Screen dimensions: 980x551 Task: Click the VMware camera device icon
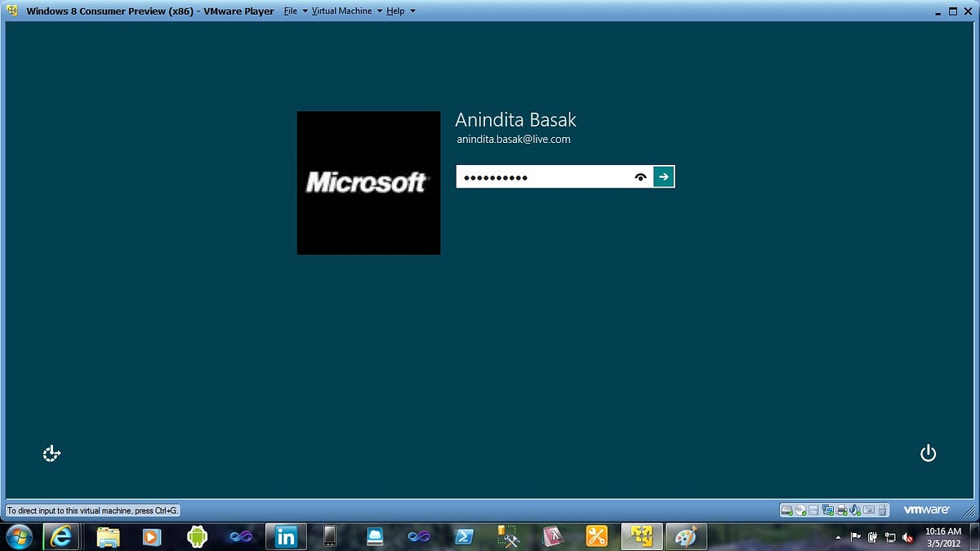(x=868, y=510)
